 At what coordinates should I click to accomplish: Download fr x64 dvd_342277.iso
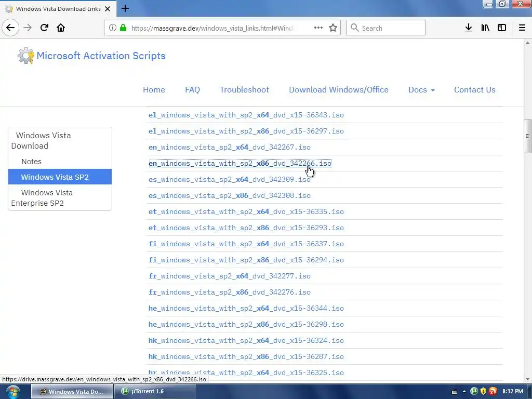(x=229, y=276)
